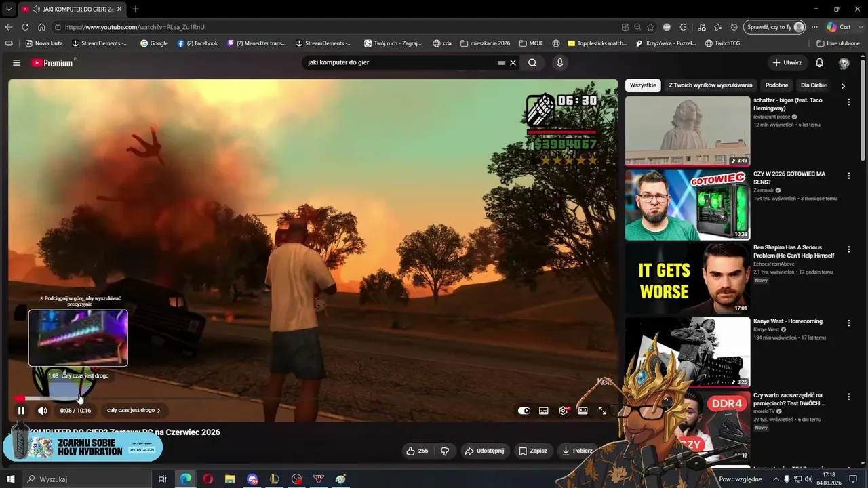868x488 pixels.
Task: Open more options for the Ben Shapiro video
Action: [848, 250]
